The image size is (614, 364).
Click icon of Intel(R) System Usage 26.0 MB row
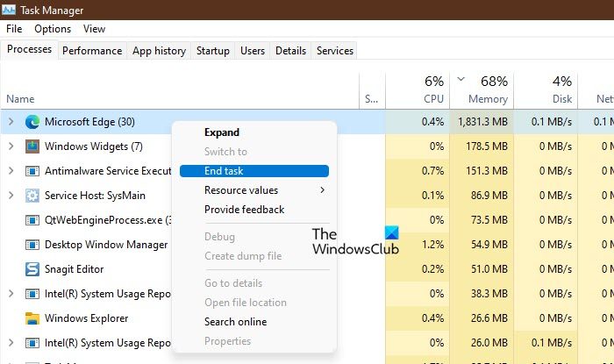click(32, 343)
